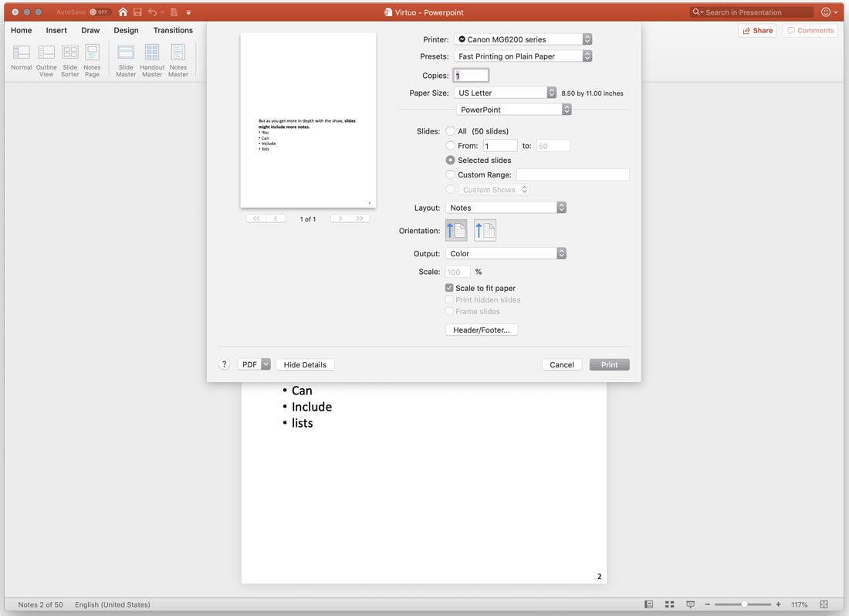Choose landscape orientation icon
This screenshot has height=616, width=849.
click(x=485, y=230)
